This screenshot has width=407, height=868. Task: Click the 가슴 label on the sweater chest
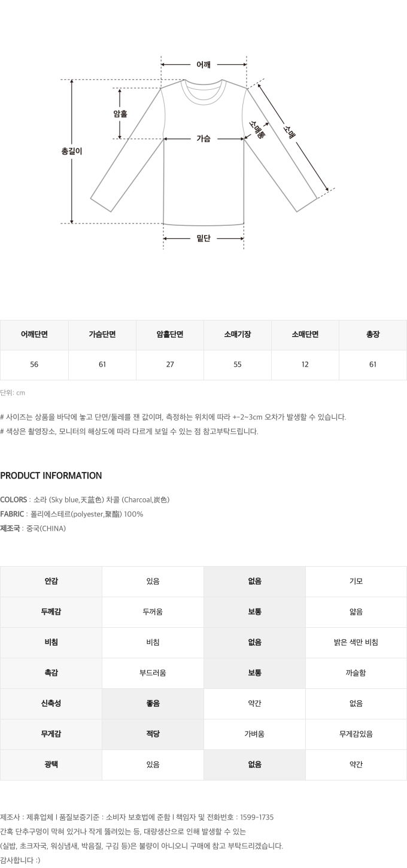[203, 138]
